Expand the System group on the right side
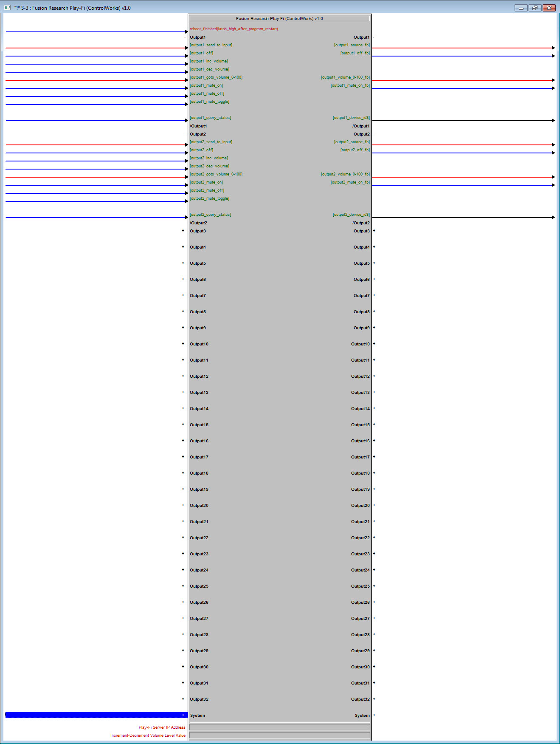Screen dimensions: 560x744 click(374, 715)
